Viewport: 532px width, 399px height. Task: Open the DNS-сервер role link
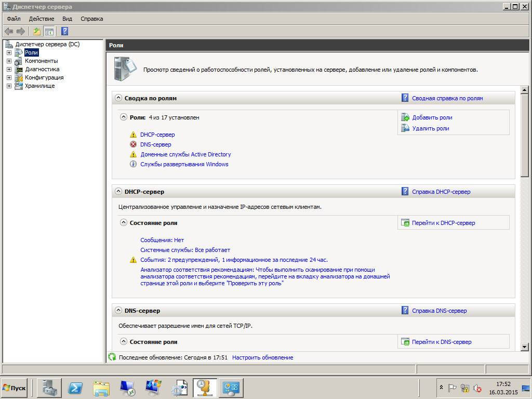(156, 144)
